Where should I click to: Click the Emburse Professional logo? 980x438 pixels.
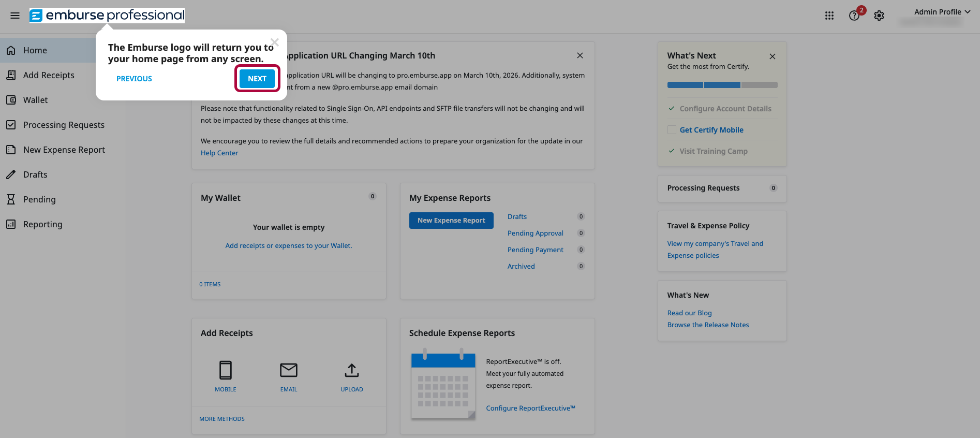107,16
